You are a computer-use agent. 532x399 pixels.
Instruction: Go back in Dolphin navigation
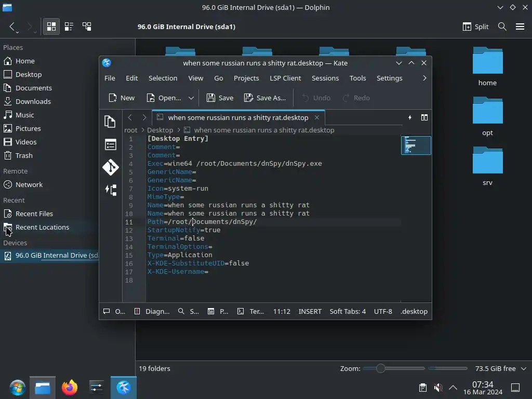[x=12, y=26]
